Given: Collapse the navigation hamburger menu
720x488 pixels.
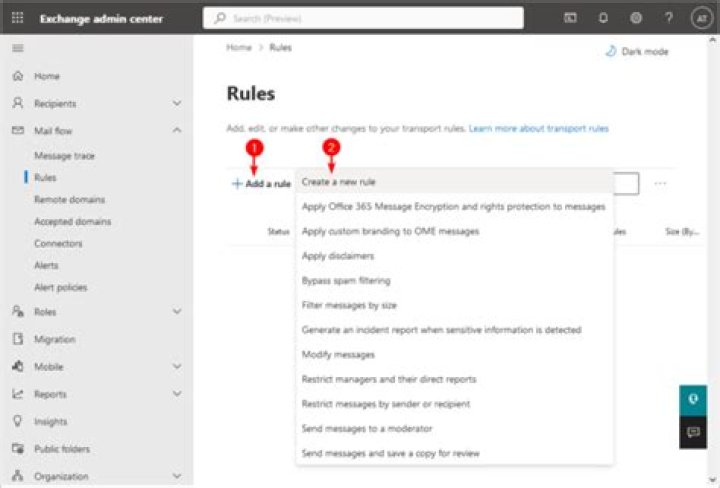Looking at the screenshot, I should tap(18, 48).
